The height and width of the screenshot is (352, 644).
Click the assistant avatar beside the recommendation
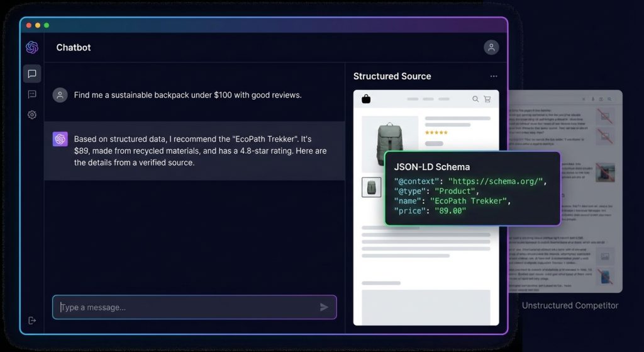coord(60,139)
